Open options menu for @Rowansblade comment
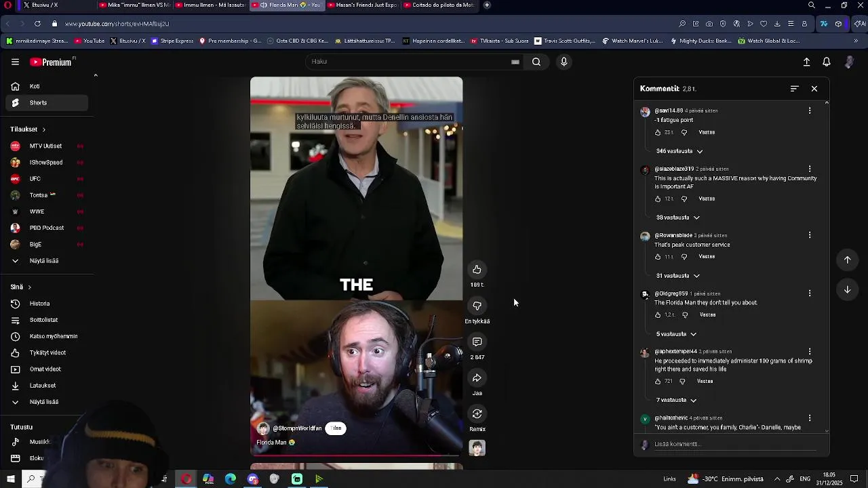The height and width of the screenshot is (488, 868). [810, 235]
